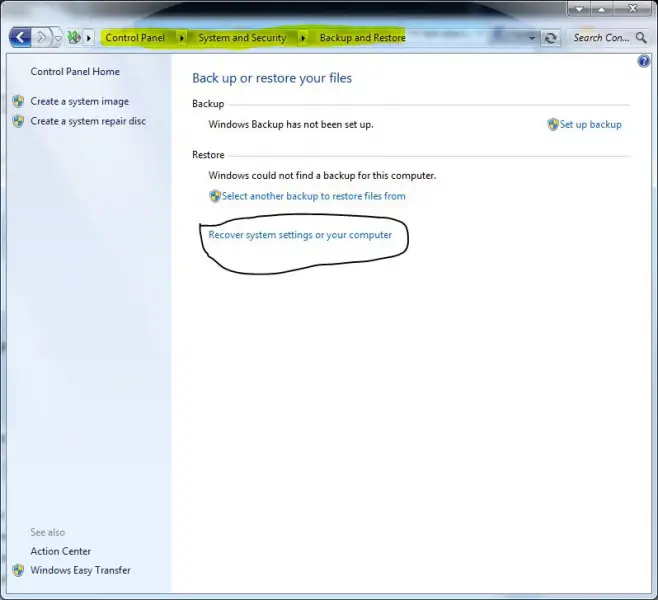
Task: Open Action Center under See also
Action: 60,551
